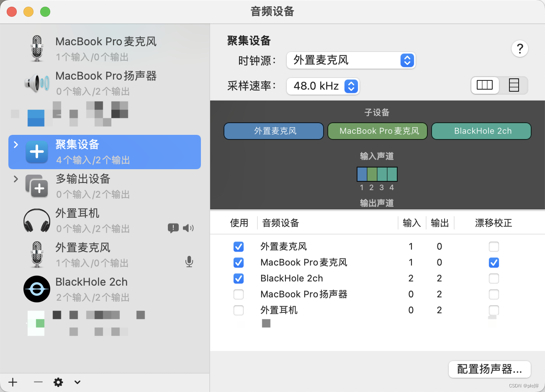
Task: Click the 输出 column header
Action: click(x=440, y=223)
